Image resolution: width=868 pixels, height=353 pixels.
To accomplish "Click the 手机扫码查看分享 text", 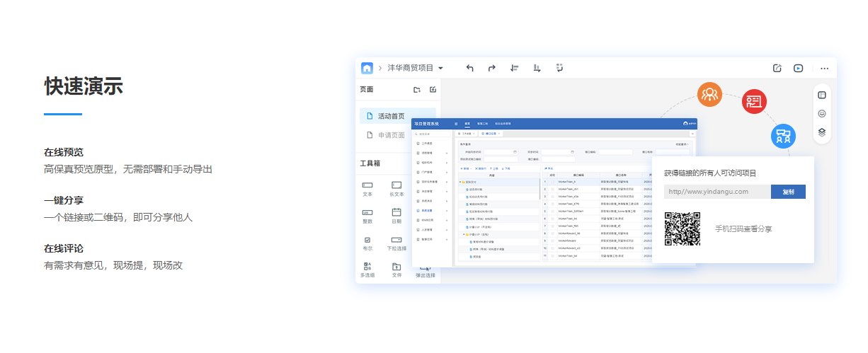I will [743, 229].
